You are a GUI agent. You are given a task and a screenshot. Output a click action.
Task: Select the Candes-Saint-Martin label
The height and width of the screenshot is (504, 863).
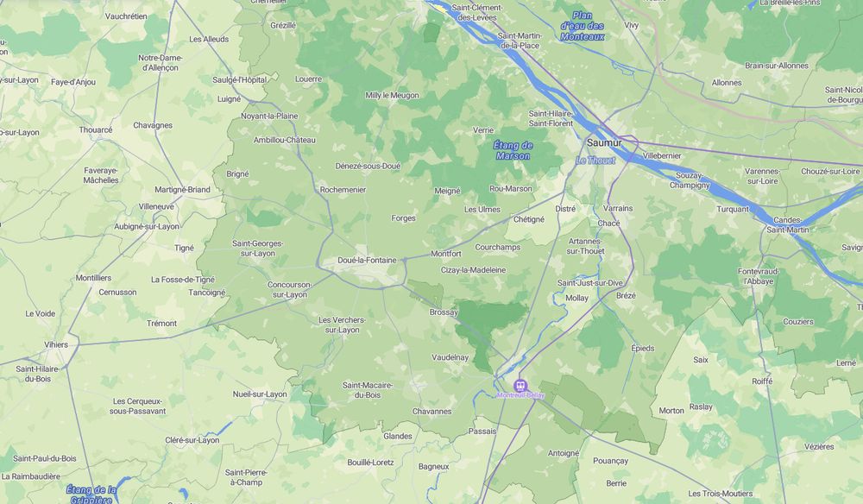coord(788,224)
